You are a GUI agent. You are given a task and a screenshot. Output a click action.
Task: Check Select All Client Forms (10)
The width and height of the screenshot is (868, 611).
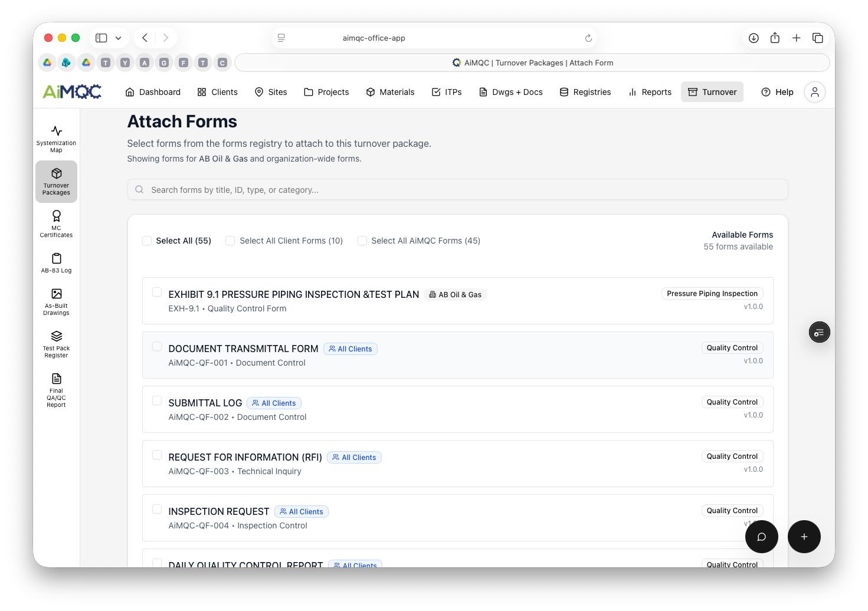click(231, 241)
